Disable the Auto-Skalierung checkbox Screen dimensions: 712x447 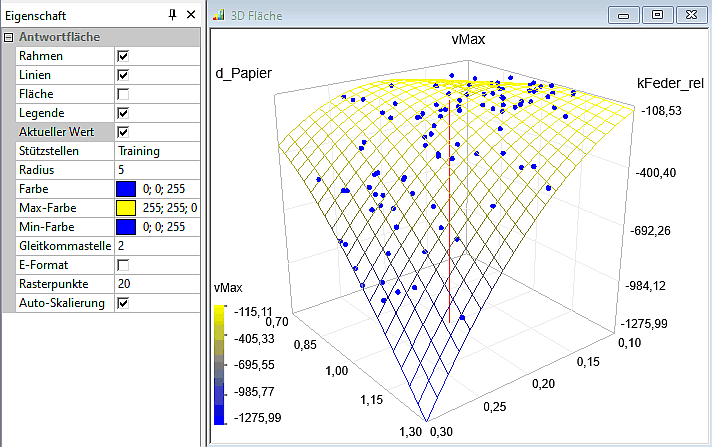123,303
